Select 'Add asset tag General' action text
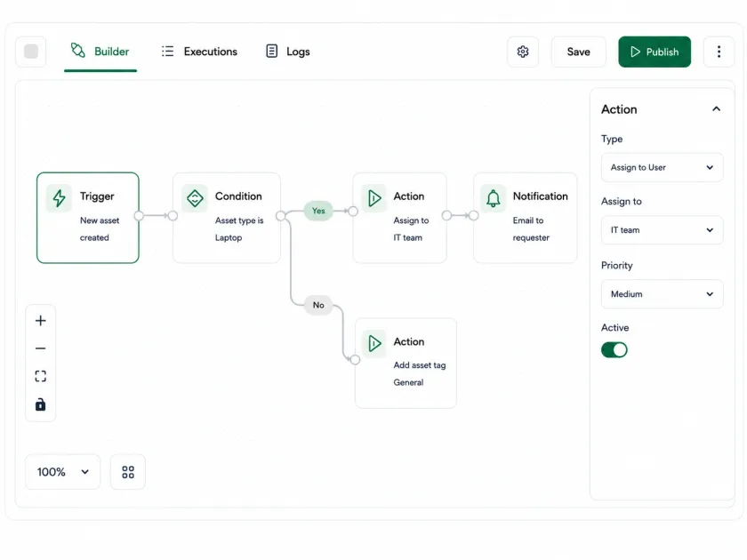This screenshot has height=560, width=747. pos(419,374)
